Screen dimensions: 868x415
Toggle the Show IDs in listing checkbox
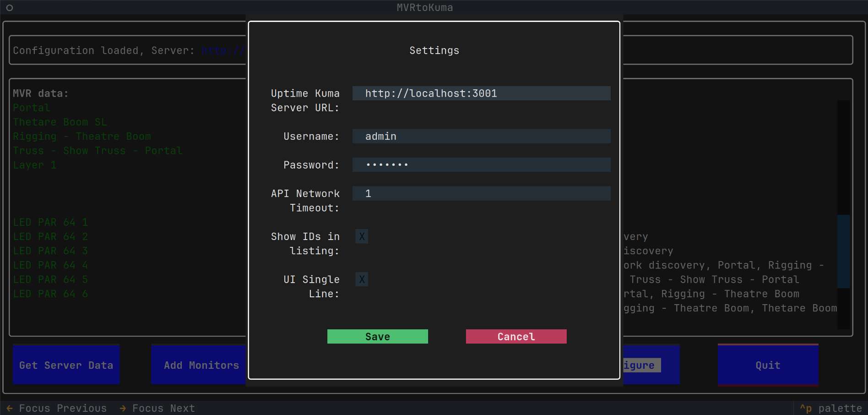362,236
